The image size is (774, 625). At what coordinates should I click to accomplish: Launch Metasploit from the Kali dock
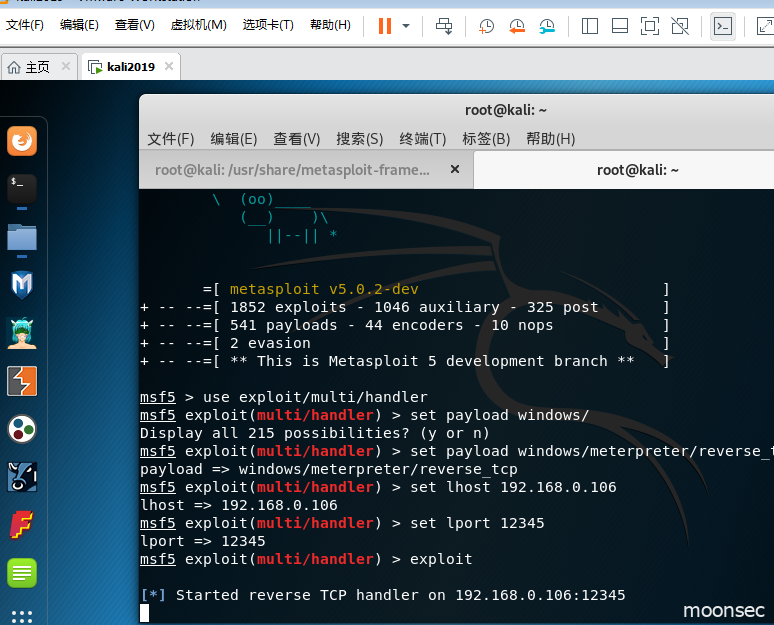22,285
